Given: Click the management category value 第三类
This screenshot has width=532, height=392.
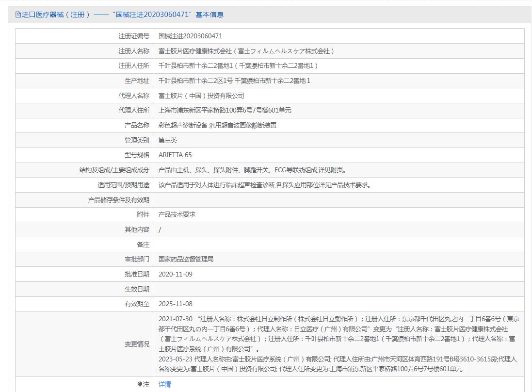Looking at the screenshot, I should click(x=168, y=140).
